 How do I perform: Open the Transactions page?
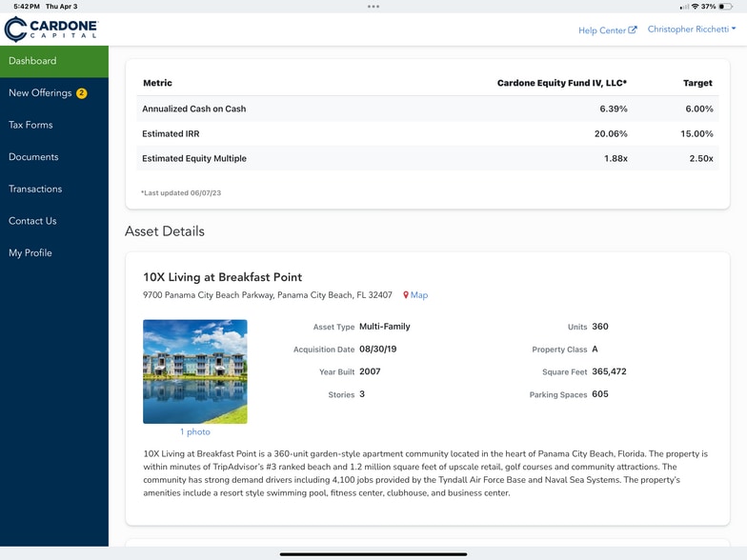coord(35,189)
